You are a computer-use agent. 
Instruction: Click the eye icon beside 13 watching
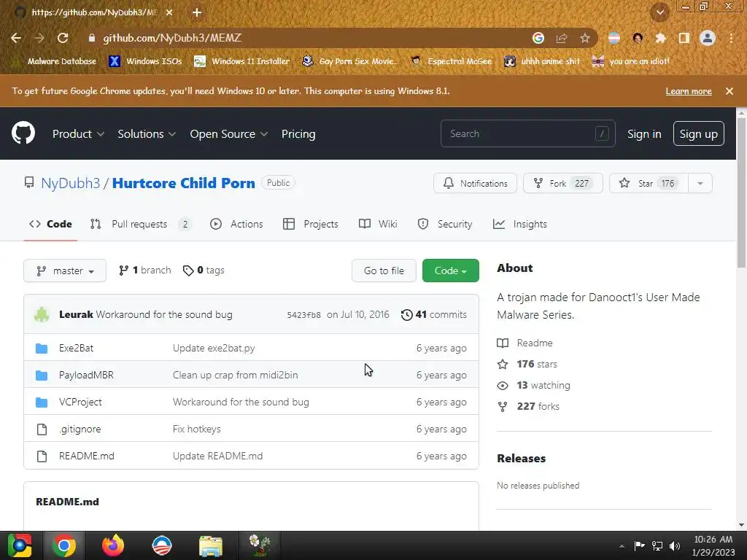[503, 385]
